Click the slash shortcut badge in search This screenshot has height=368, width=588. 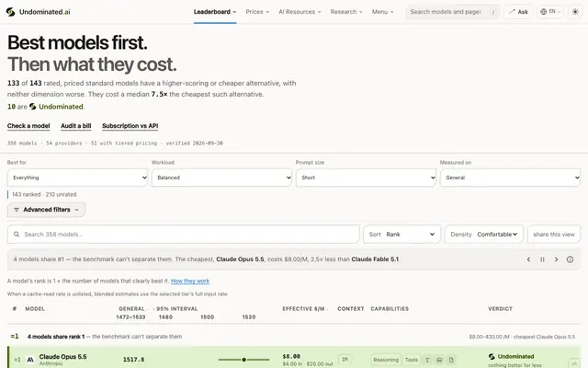[493, 12]
